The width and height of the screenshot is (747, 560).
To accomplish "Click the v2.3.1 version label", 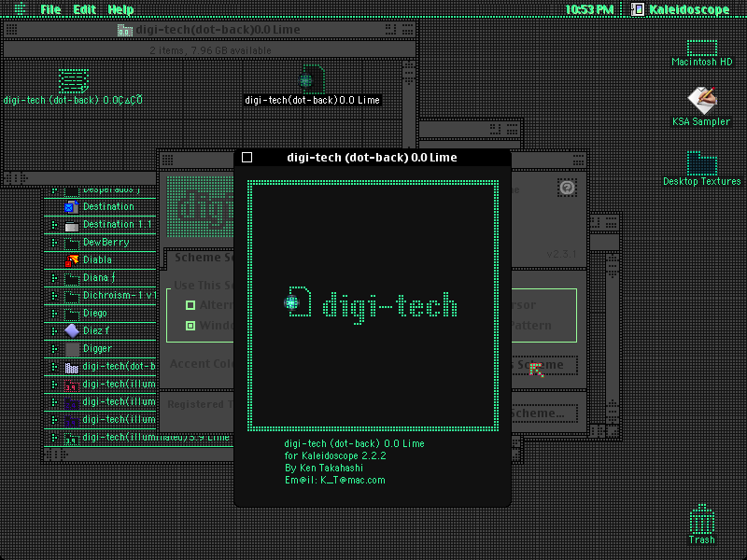I will (561, 254).
